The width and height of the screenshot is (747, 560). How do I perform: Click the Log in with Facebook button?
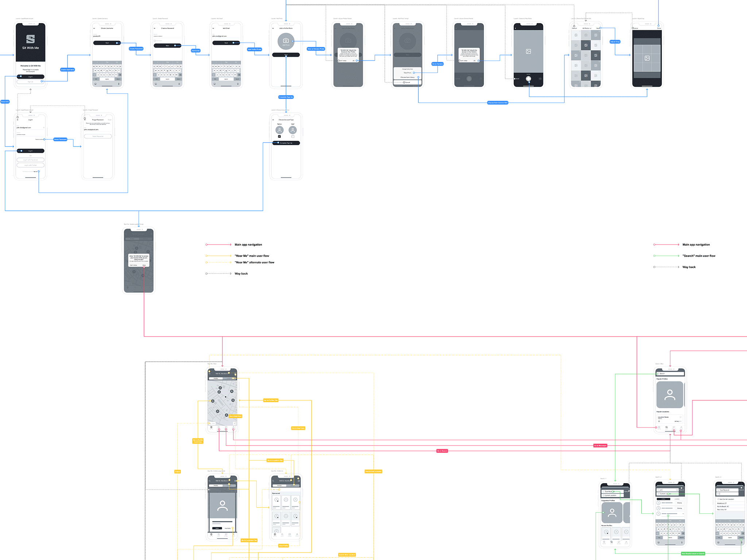pos(31,160)
